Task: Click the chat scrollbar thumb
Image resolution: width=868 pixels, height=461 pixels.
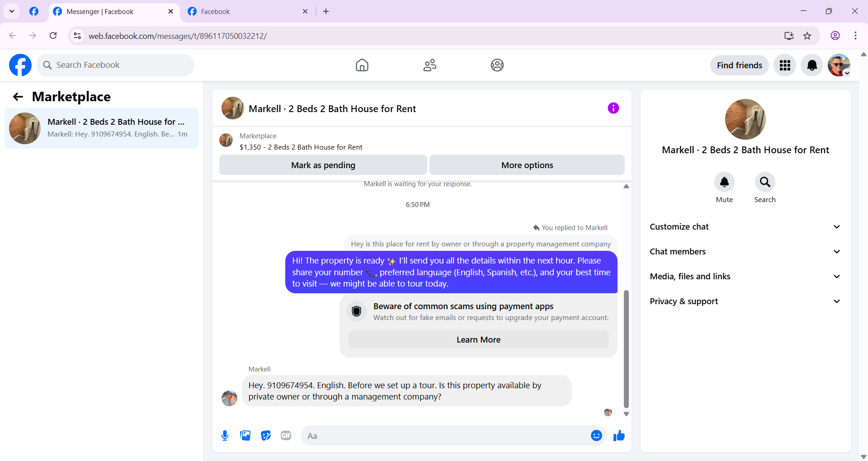Action: (626, 349)
